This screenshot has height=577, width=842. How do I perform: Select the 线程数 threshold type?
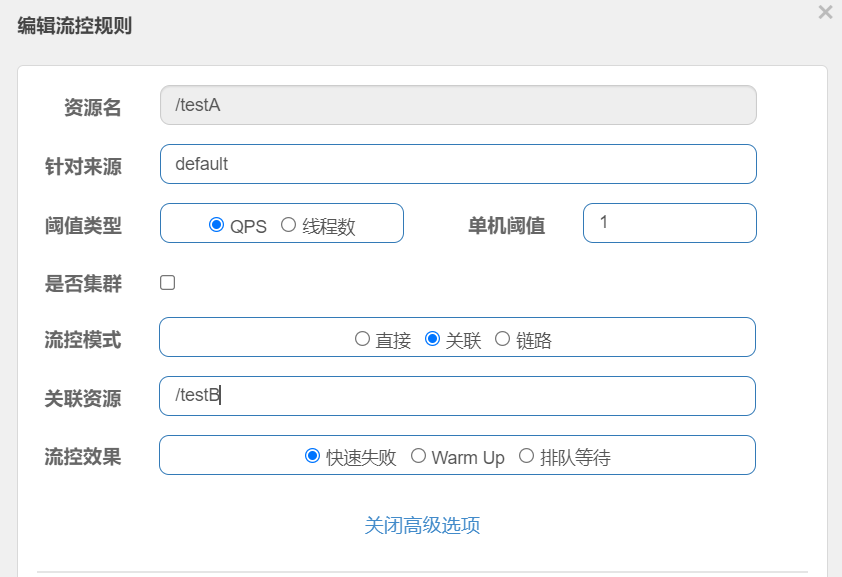288,224
